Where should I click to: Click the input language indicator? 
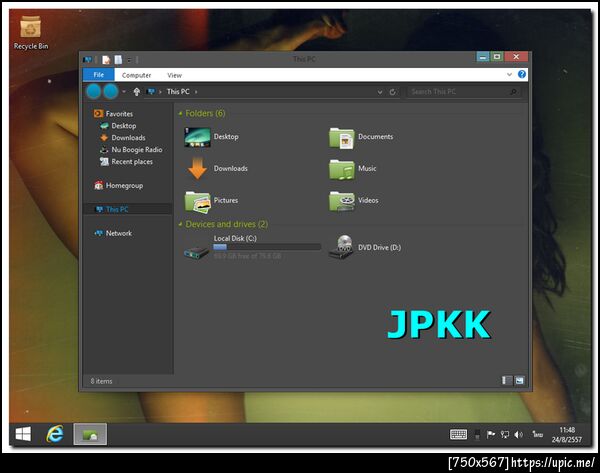coord(538,434)
